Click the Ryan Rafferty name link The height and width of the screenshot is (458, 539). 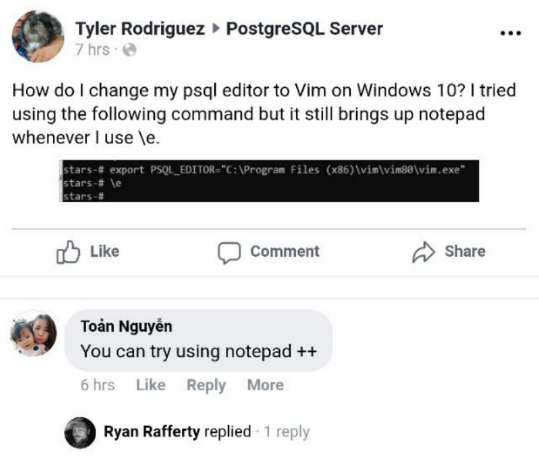pyautogui.click(x=152, y=432)
